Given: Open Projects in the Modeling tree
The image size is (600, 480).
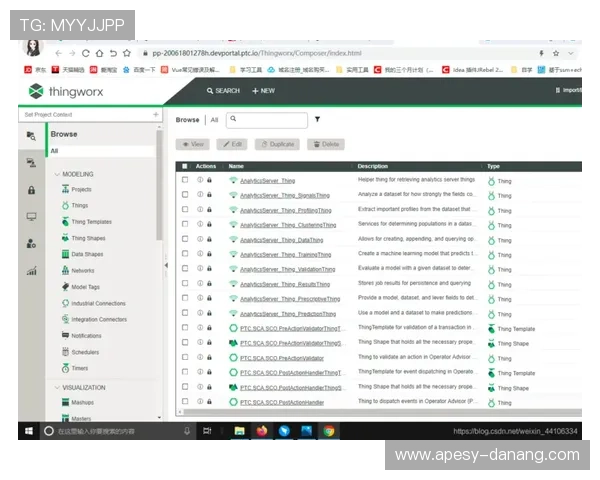Looking at the screenshot, I should pos(81,189).
